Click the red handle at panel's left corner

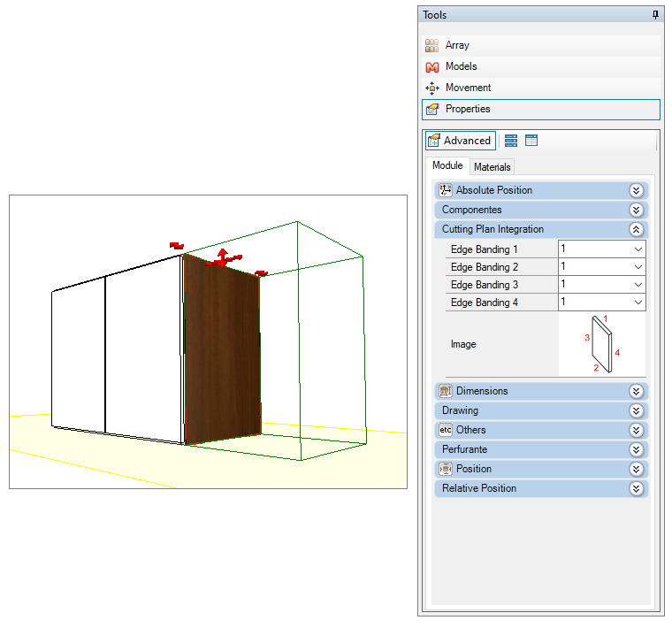coord(177,246)
